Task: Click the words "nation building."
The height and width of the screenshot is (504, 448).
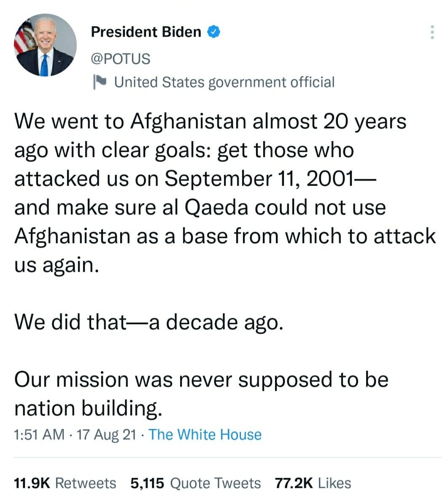Action: click(88, 408)
